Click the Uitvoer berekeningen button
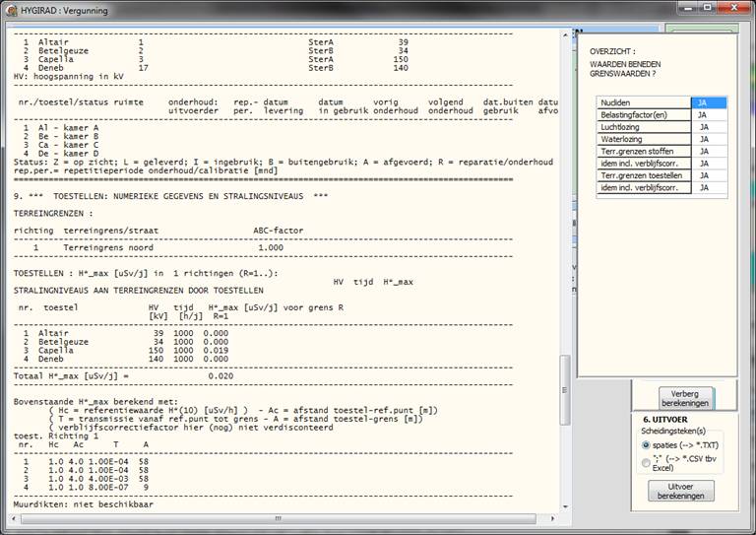Image resolution: width=756 pixels, height=535 pixels. click(681, 491)
